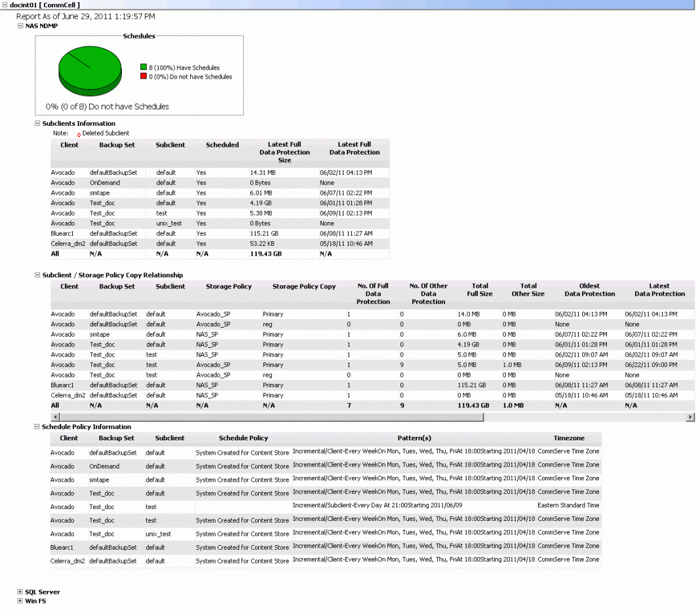The image size is (700, 610).
Task: Select the Bluearc1 row in Subclients Information
Action: coord(63,233)
